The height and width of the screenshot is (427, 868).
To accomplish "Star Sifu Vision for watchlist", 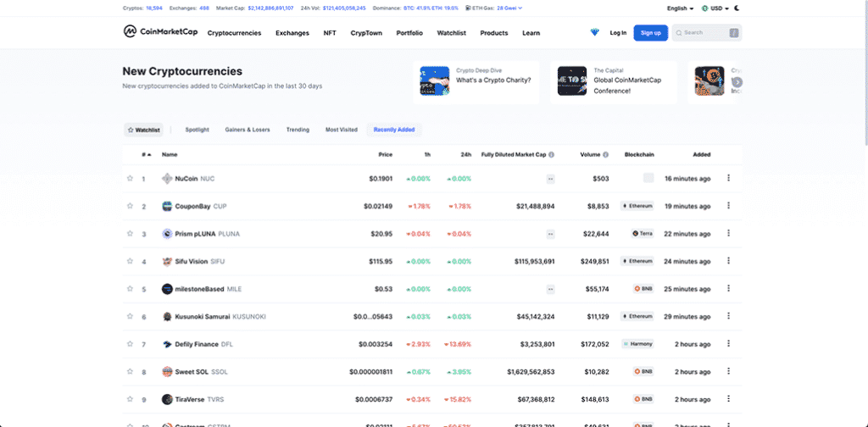I will click(130, 261).
